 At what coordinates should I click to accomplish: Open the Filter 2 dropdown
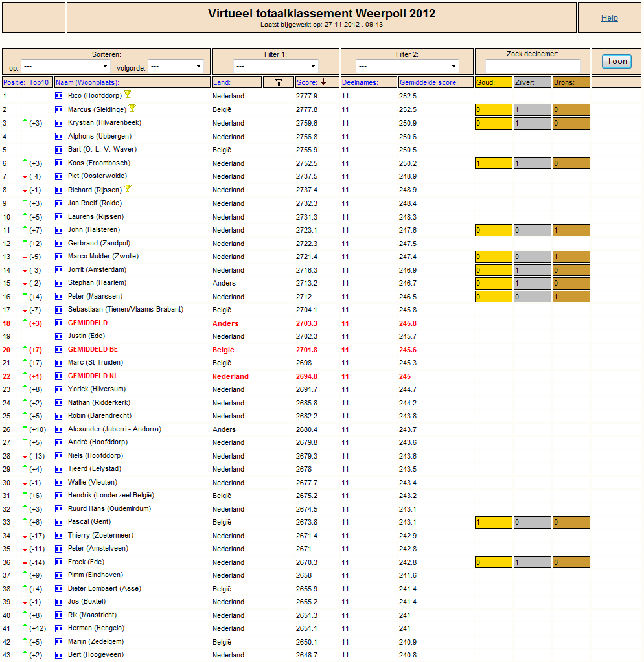tap(407, 66)
